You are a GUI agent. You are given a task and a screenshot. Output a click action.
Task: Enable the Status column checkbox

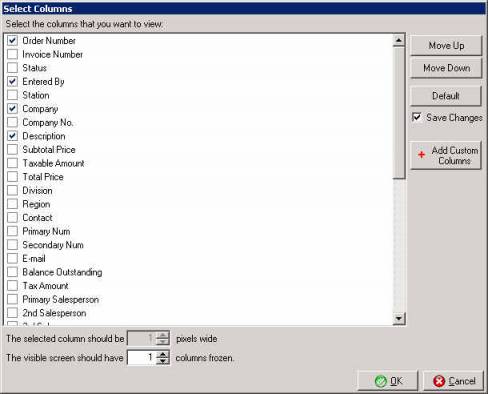click(12, 68)
